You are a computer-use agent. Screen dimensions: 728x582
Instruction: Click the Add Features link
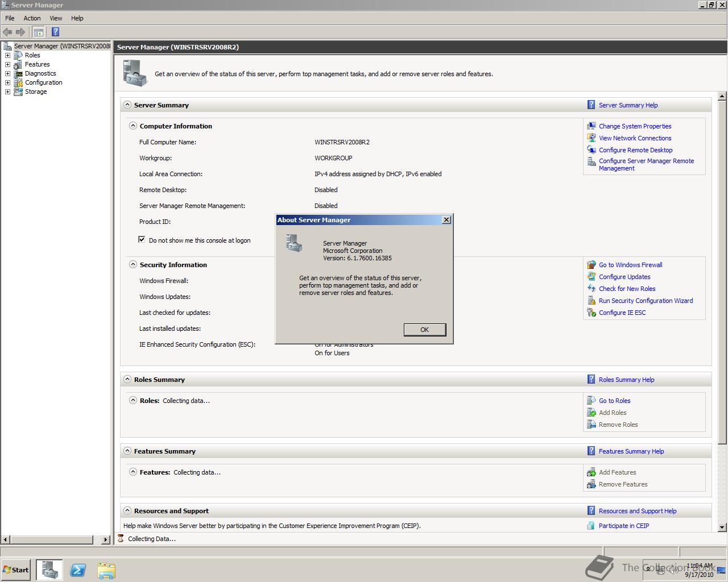pos(617,472)
